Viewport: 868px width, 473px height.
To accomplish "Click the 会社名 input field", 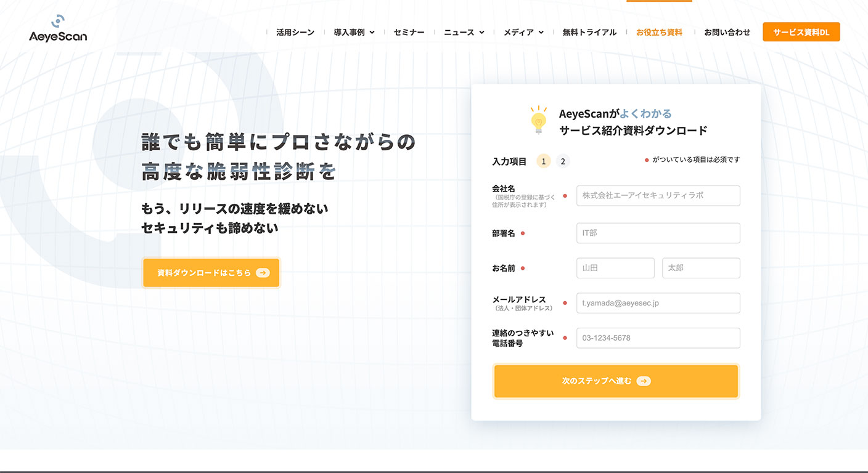I will 658,196.
